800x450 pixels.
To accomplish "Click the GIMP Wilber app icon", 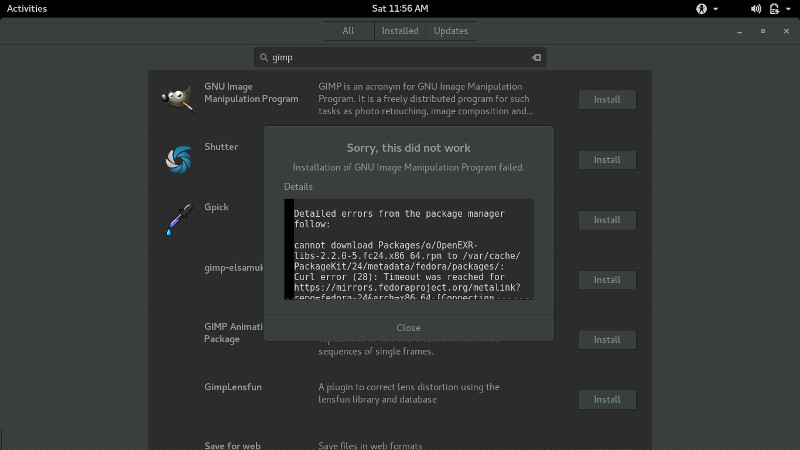I will (x=178, y=98).
